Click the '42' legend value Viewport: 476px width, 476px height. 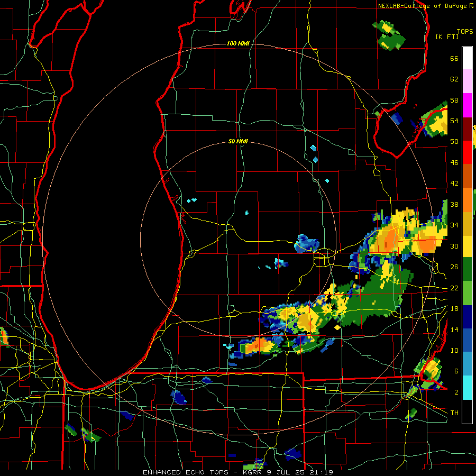pyautogui.click(x=454, y=184)
